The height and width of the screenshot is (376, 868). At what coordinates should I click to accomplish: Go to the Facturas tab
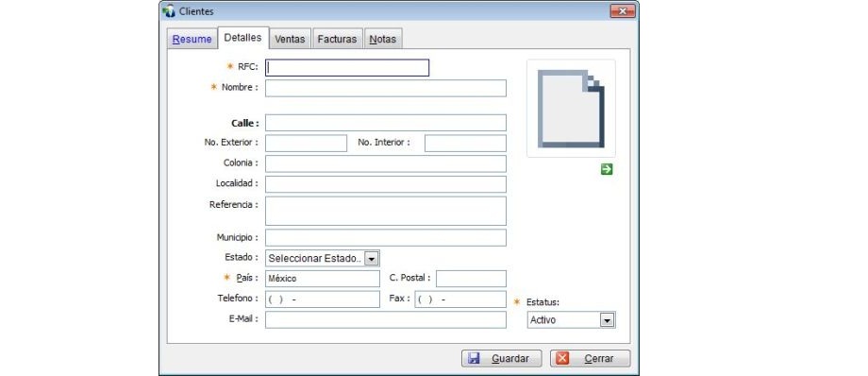(337, 40)
